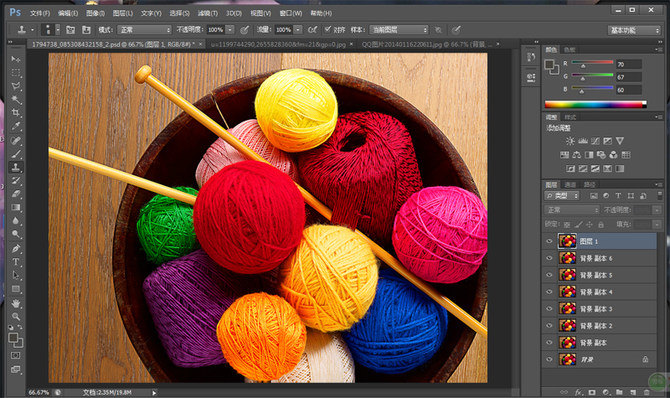Select the Horizontal Type tool
This screenshot has width=670, height=398.
(16, 262)
